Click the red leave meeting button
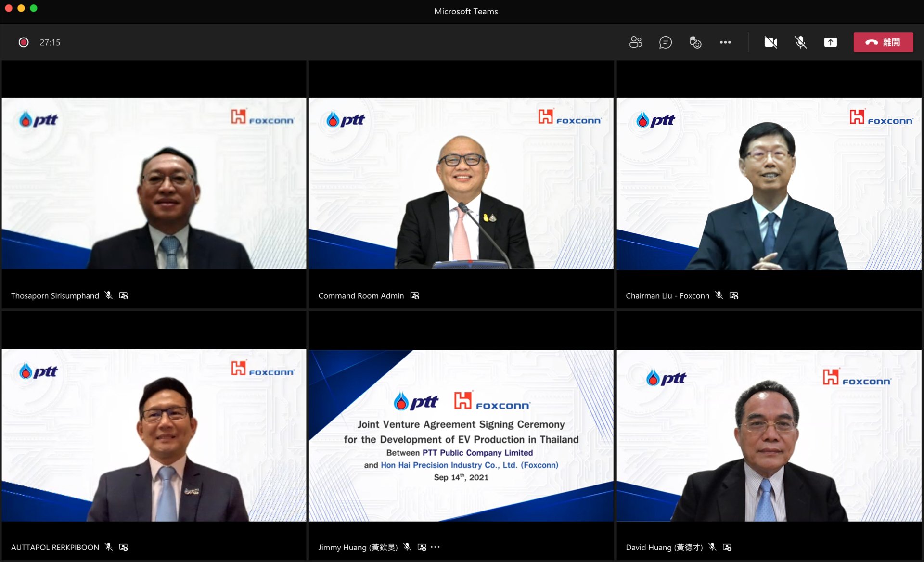This screenshot has width=924, height=562. pos(883,42)
